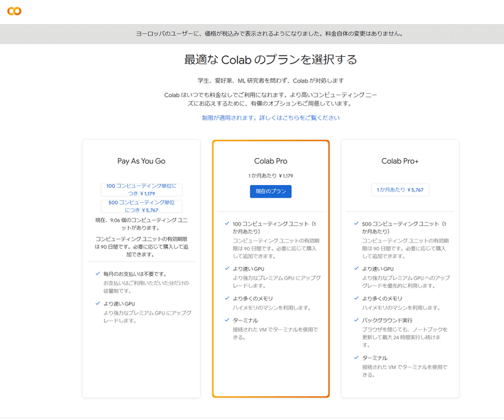Screen dimensions: 504x420
Task: Click Colab Pro+ バックグラウンド実行 feature text
Action: click(x=387, y=321)
